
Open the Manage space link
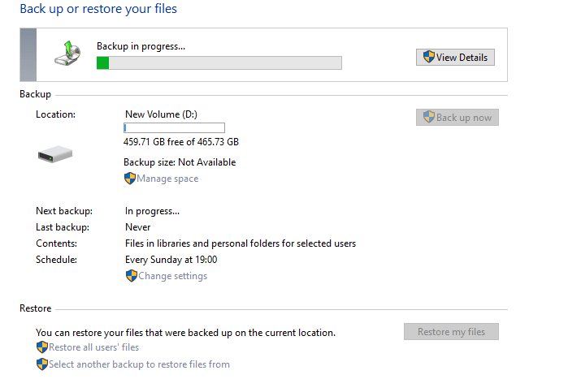click(167, 179)
